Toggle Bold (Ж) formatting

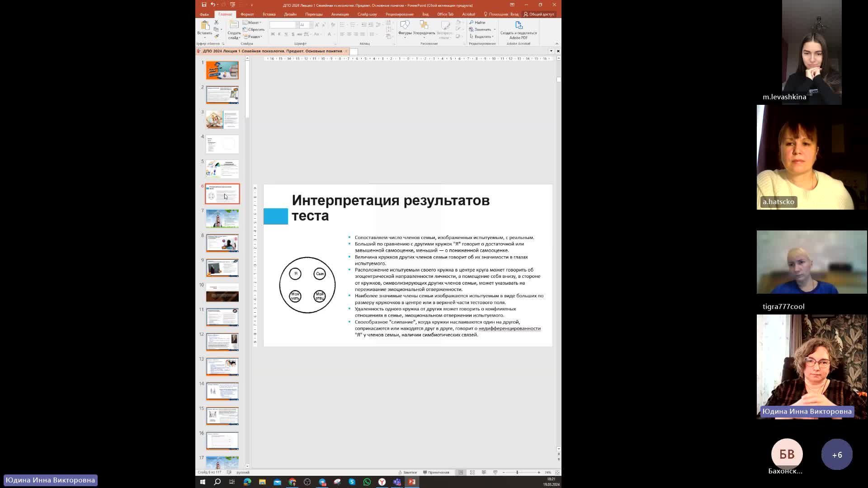(273, 34)
